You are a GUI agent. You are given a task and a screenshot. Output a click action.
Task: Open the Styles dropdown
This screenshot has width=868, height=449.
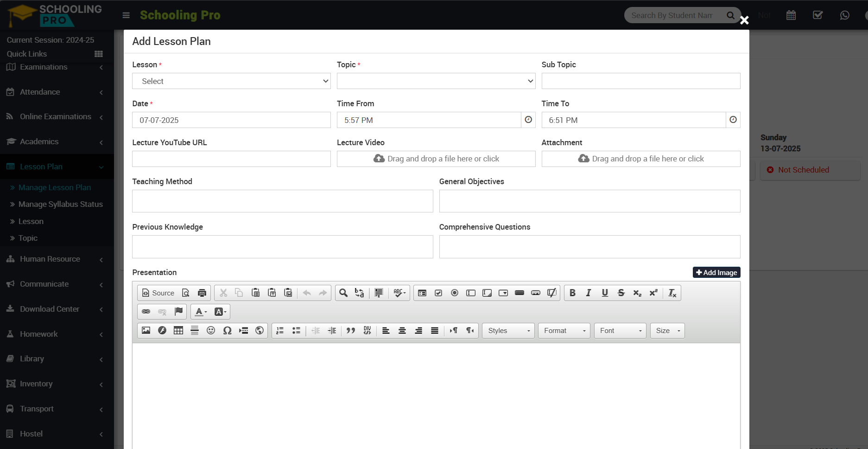pos(508,331)
